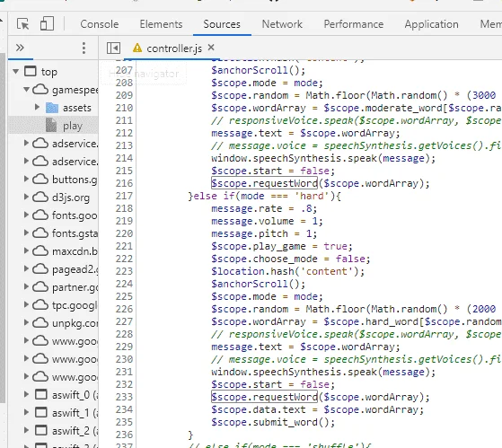Click '$scope.play_game = true;' code line
Viewport: 502px width, 448px height.
click(x=282, y=246)
